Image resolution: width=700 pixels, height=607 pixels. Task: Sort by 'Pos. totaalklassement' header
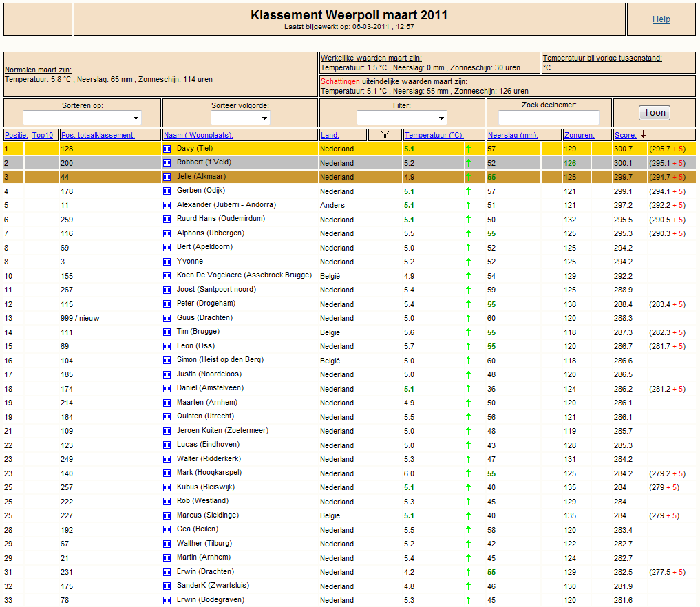tap(98, 135)
